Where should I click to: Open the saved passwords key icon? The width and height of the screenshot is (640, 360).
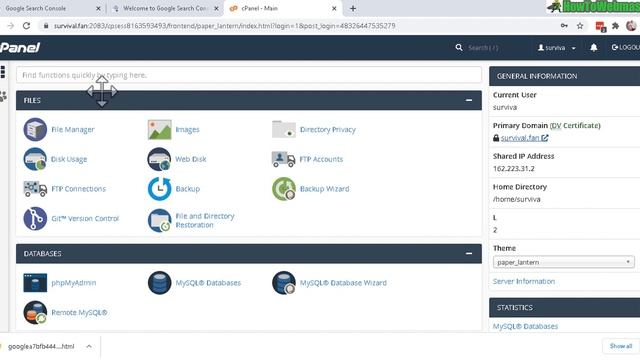[x=564, y=26]
